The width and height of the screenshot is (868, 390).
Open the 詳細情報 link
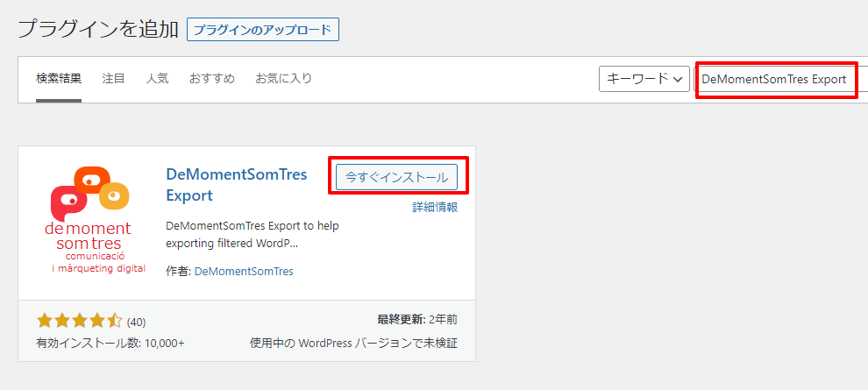tap(435, 208)
